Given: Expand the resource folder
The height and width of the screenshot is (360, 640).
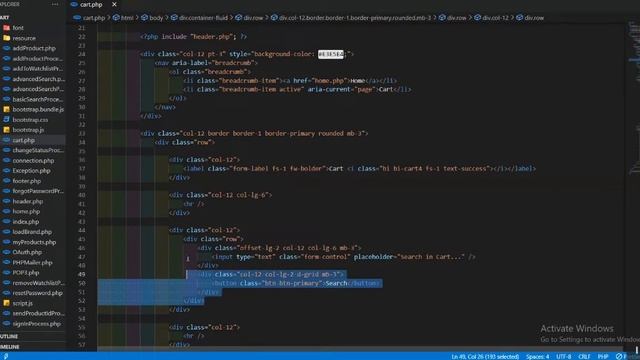Looking at the screenshot, I should coord(33,38).
